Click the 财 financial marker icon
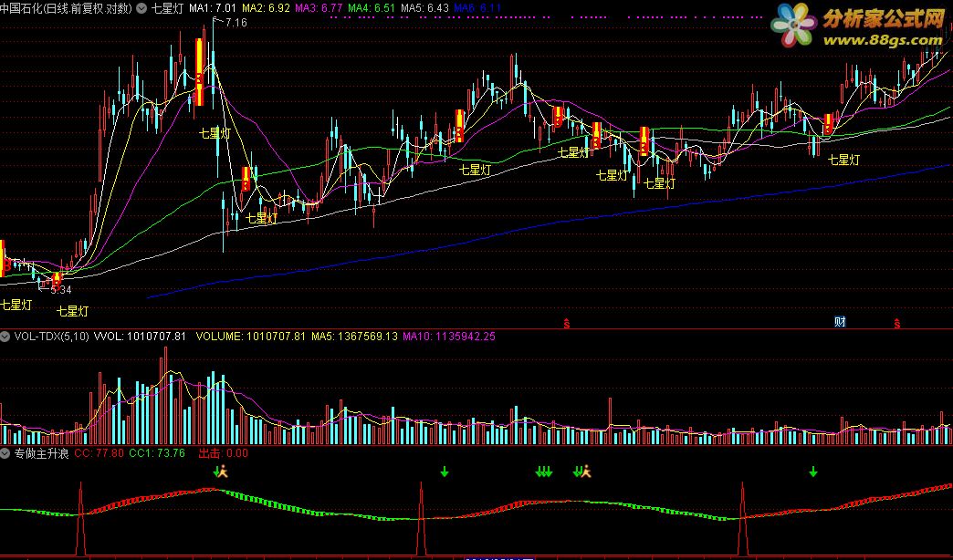This screenshot has width=953, height=560. pos(840,322)
